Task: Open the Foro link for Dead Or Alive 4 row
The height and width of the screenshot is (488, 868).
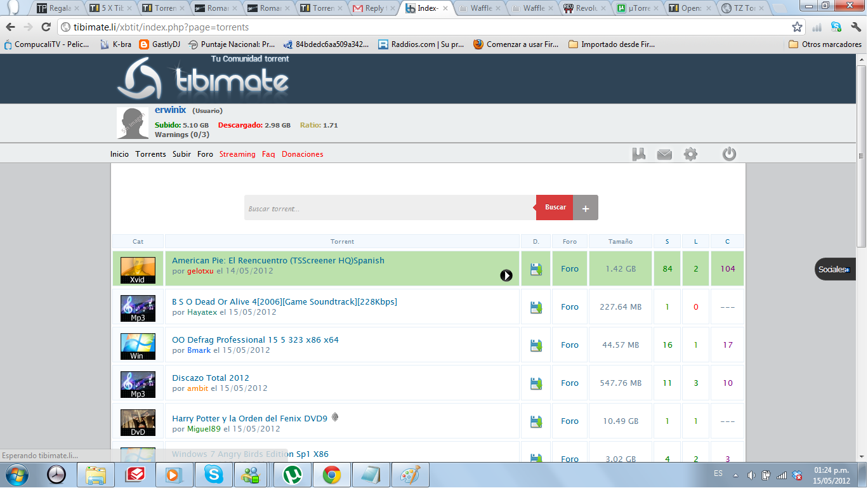Action: [570, 307]
